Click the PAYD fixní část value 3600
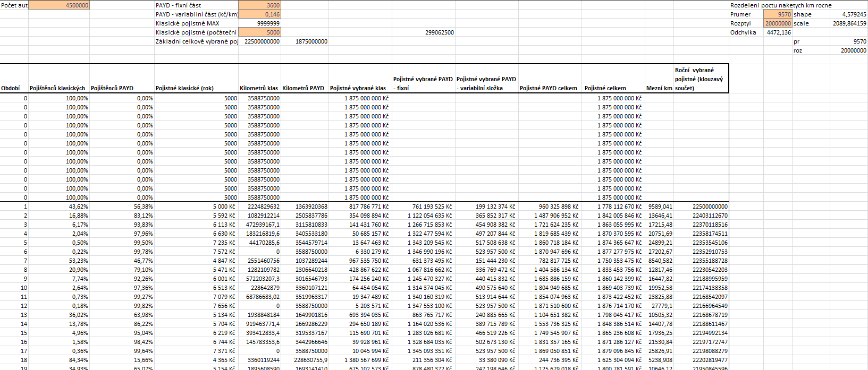The image size is (868, 370). tap(259, 5)
